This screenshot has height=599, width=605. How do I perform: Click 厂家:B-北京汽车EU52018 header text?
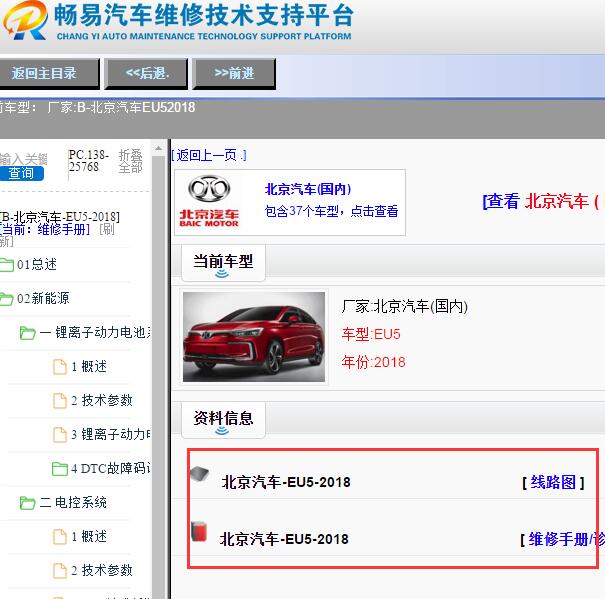tap(121, 107)
